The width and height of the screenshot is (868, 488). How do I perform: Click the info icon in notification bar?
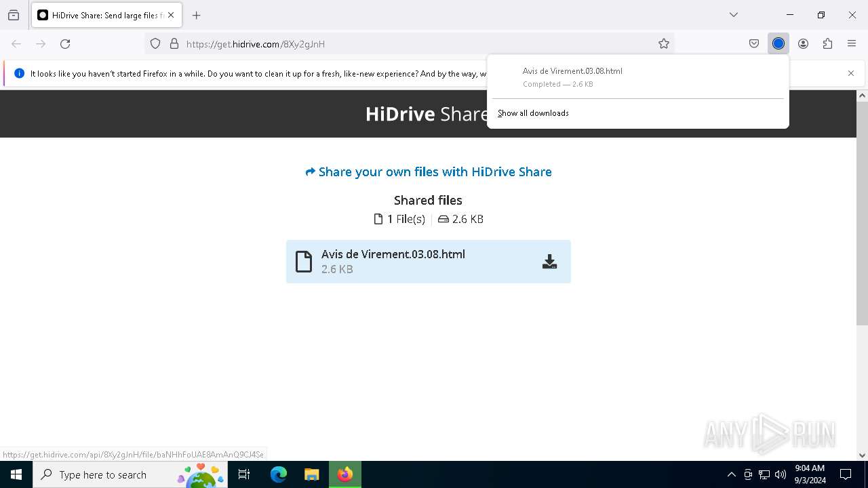click(19, 73)
